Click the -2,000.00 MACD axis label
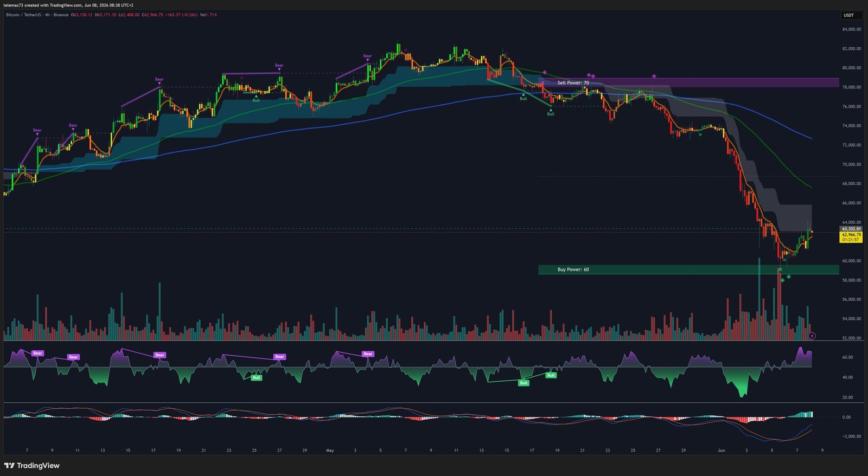The image size is (868, 476). click(x=852, y=436)
